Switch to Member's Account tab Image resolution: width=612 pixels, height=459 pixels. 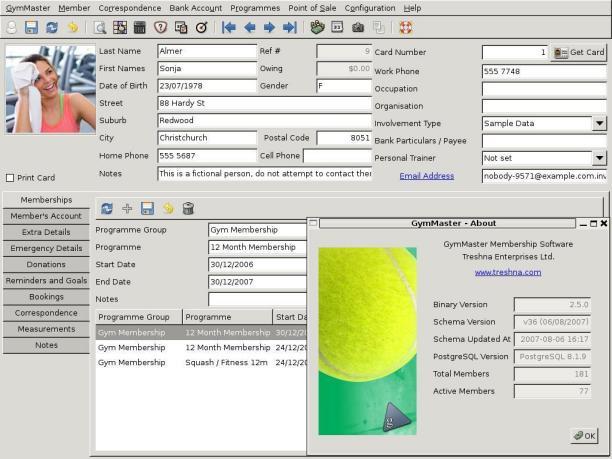(x=46, y=216)
